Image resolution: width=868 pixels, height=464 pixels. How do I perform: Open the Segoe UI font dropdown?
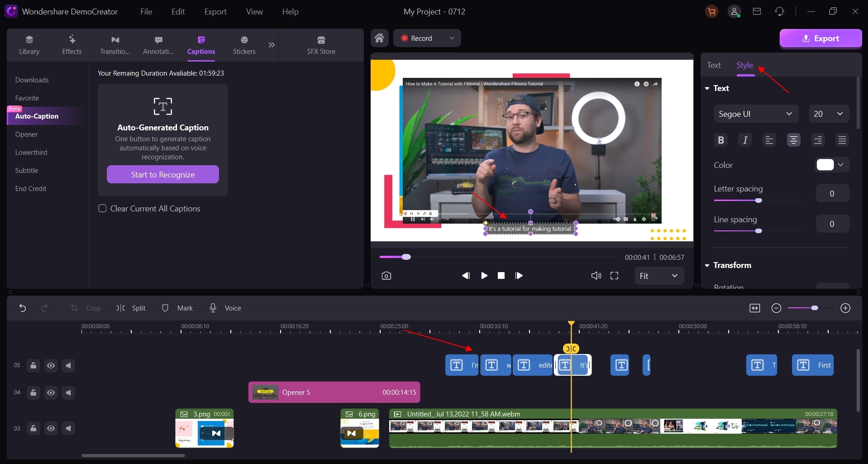point(756,114)
